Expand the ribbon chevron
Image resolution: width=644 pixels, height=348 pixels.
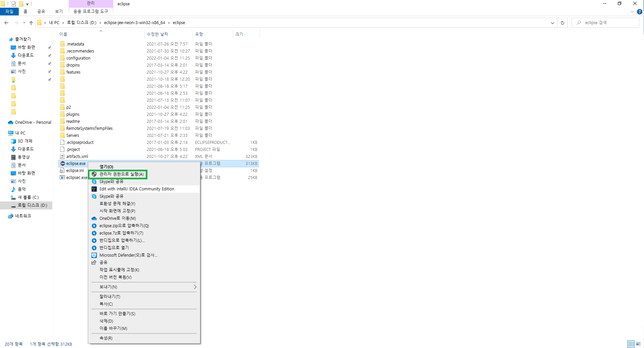pyautogui.click(x=632, y=12)
